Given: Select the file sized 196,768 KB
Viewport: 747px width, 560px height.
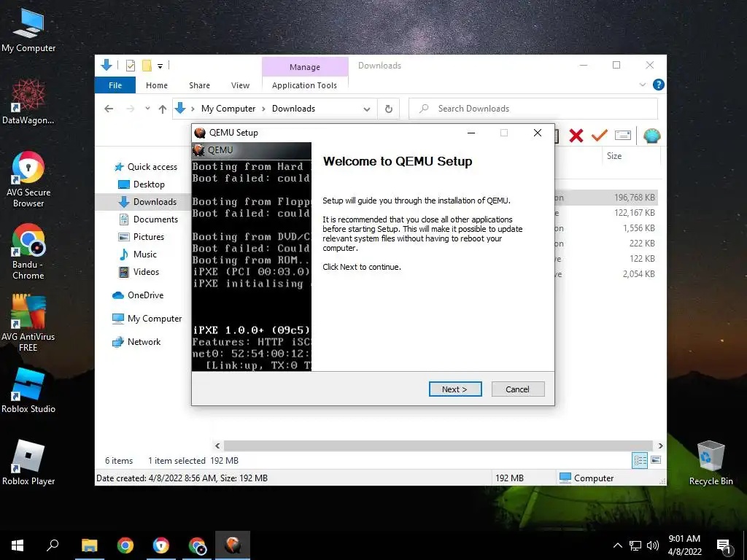Looking at the screenshot, I should click(x=606, y=197).
